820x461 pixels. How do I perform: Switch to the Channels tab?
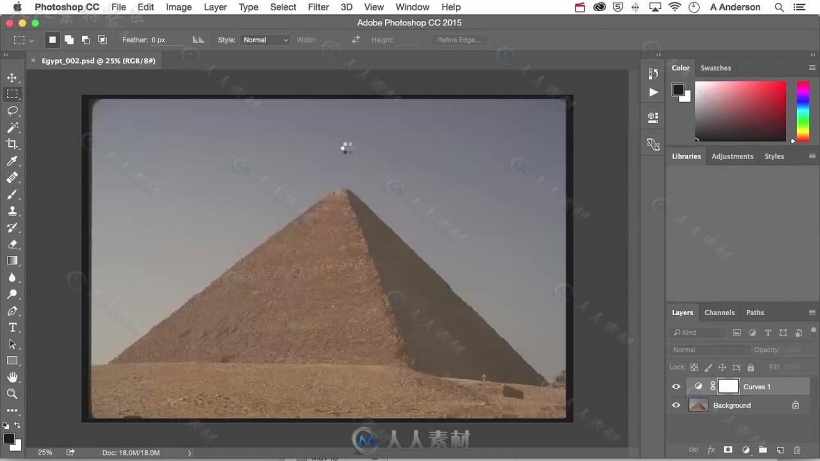click(x=719, y=313)
